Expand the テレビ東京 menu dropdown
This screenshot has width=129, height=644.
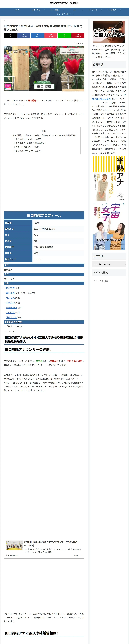[120, 10]
